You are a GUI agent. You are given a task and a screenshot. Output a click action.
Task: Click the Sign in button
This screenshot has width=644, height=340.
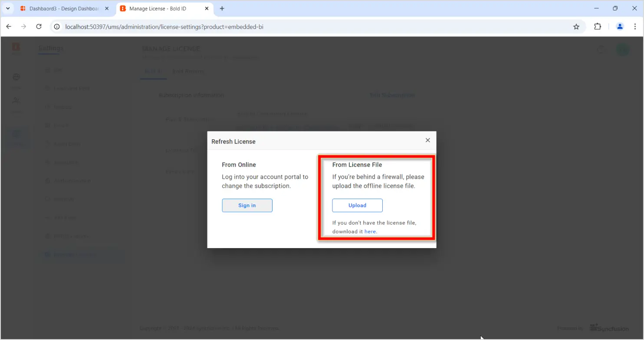(247, 206)
